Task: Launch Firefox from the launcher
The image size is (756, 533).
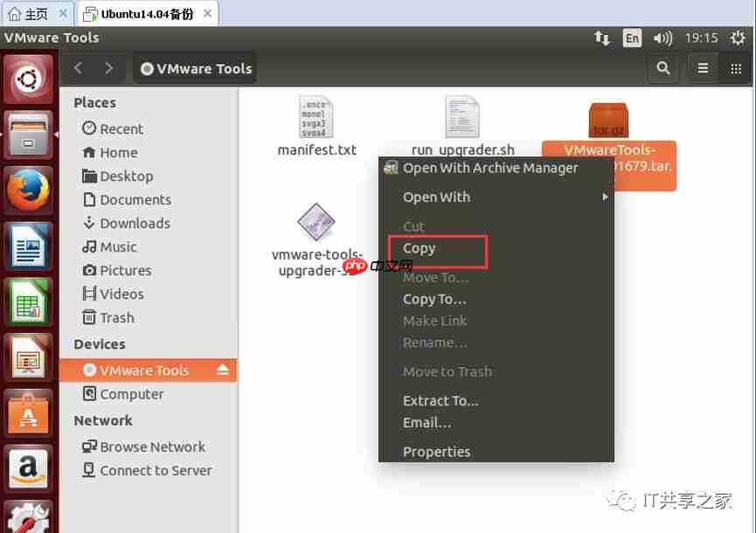Action: pyautogui.click(x=28, y=190)
